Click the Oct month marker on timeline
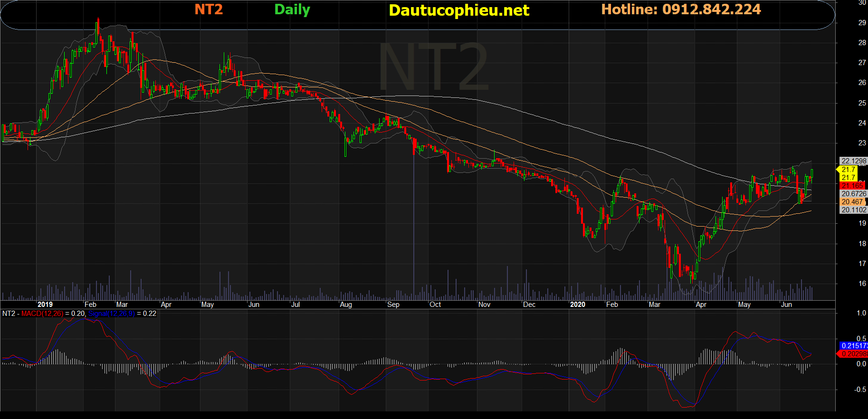Viewport: 868px width, 419px height. [435, 305]
